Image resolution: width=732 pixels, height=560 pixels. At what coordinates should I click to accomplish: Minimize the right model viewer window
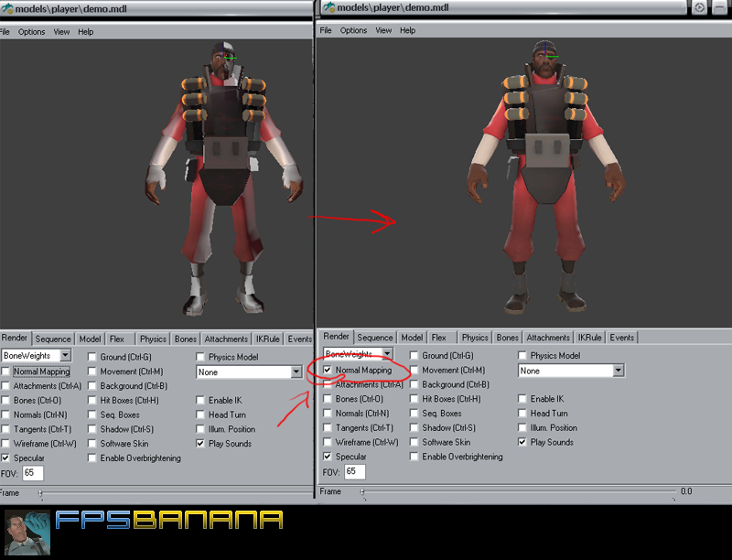point(720,8)
